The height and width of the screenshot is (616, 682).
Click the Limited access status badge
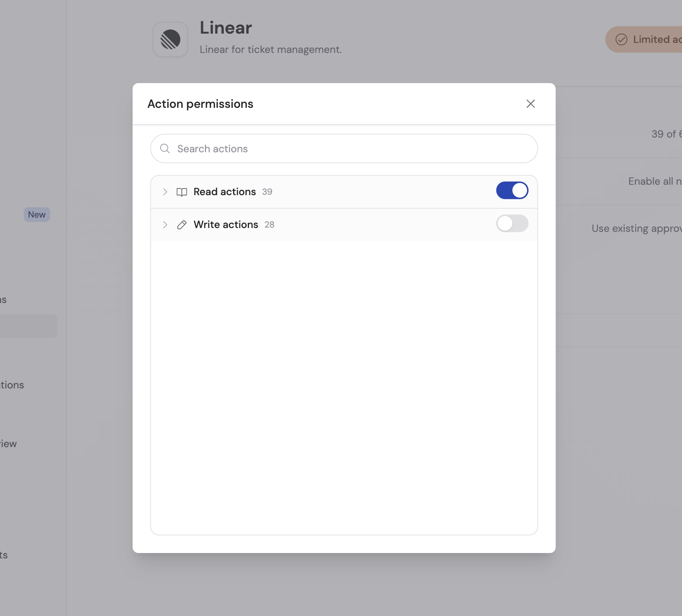click(x=643, y=39)
